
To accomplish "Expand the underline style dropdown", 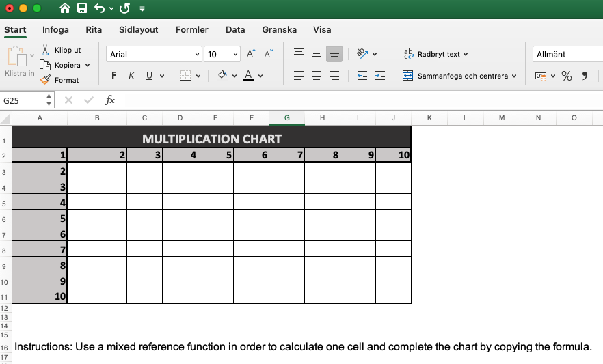I will tap(162, 76).
